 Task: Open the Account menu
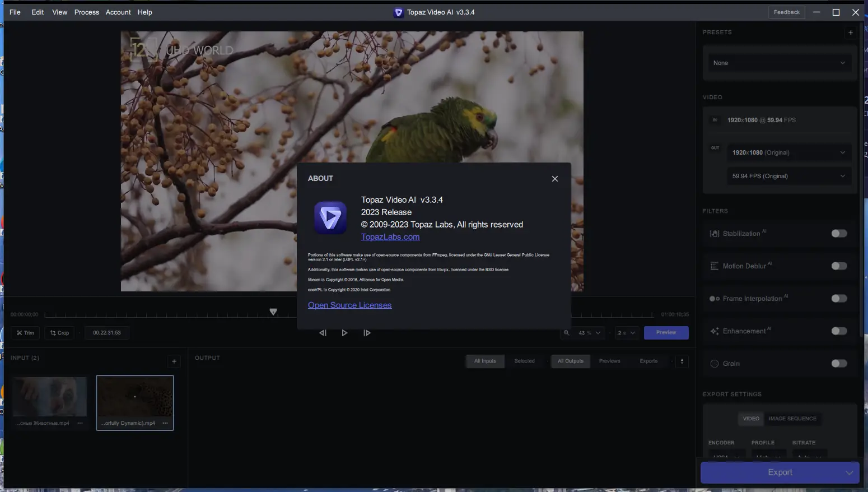pos(118,12)
